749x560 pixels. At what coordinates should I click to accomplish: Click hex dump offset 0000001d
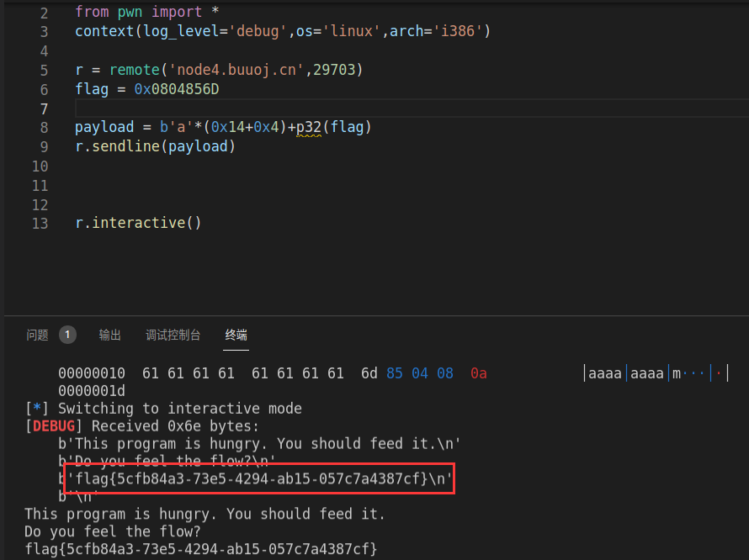pyautogui.click(x=92, y=391)
